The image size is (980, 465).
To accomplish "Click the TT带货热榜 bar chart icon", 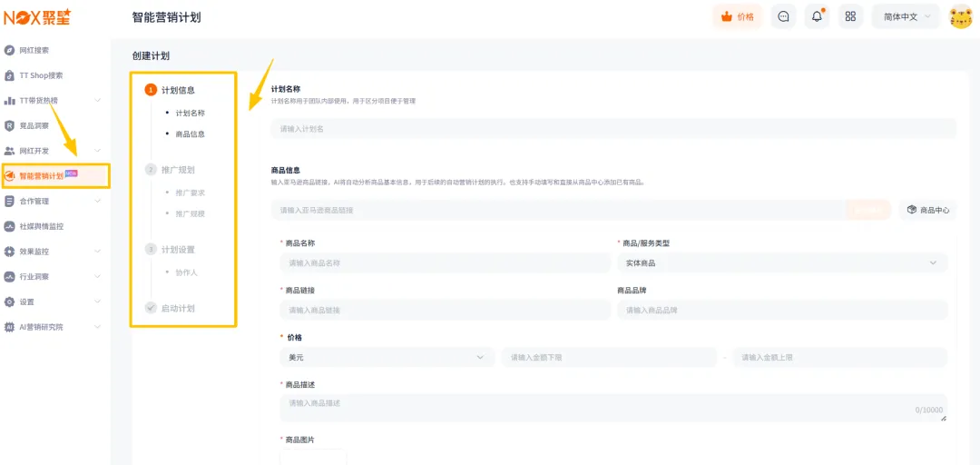I will click(9, 101).
